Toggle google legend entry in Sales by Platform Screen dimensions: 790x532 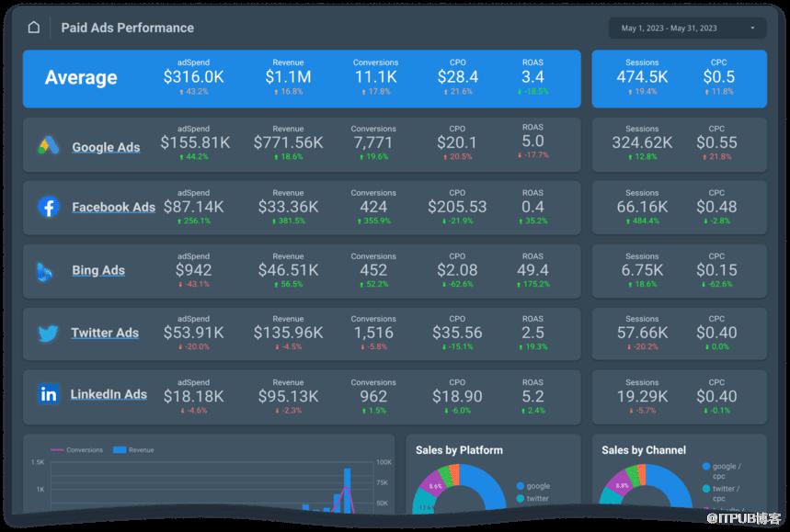coord(533,486)
